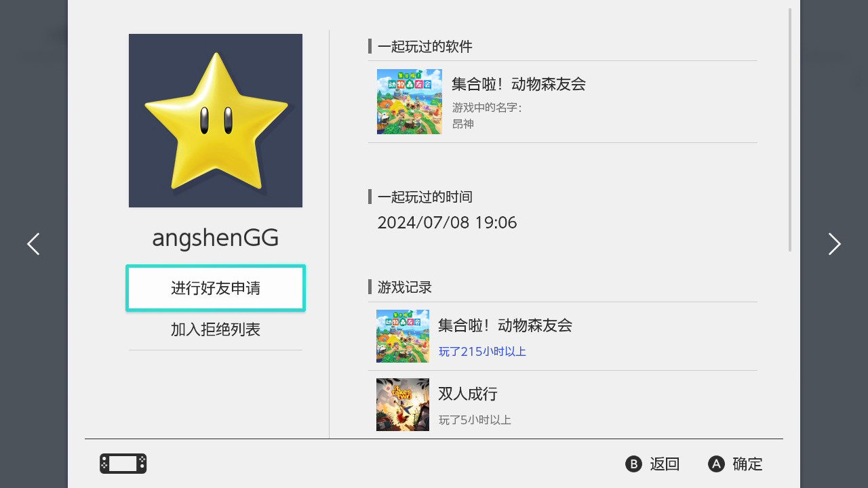Open Animal Crossing thumbnail under 一起玩过的软件
This screenshot has height=488, width=868.
tap(410, 102)
